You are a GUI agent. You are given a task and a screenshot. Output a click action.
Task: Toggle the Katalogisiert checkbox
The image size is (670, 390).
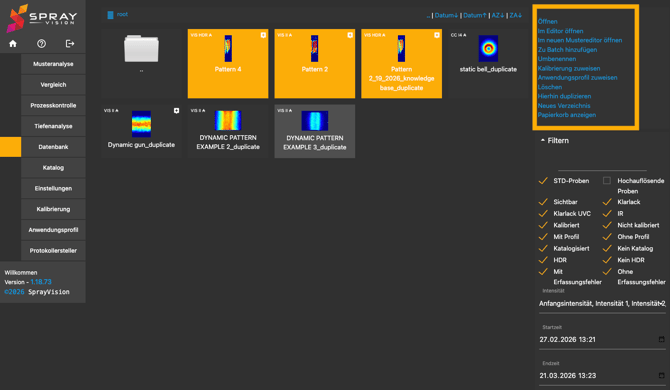543,248
